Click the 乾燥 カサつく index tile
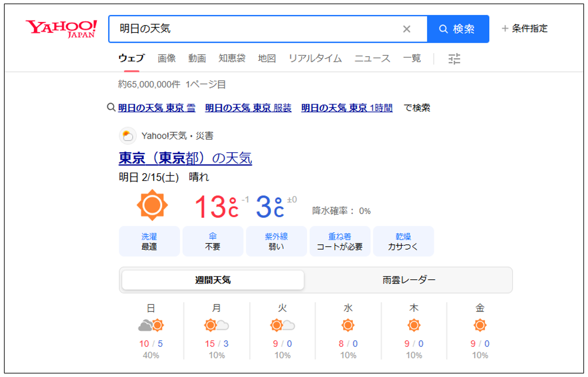Viewport: 588px width, 377px height. click(x=404, y=241)
